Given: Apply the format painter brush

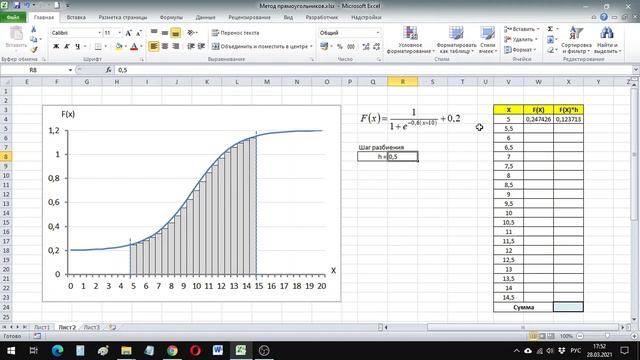Looking at the screenshot, I should pos(33,50).
